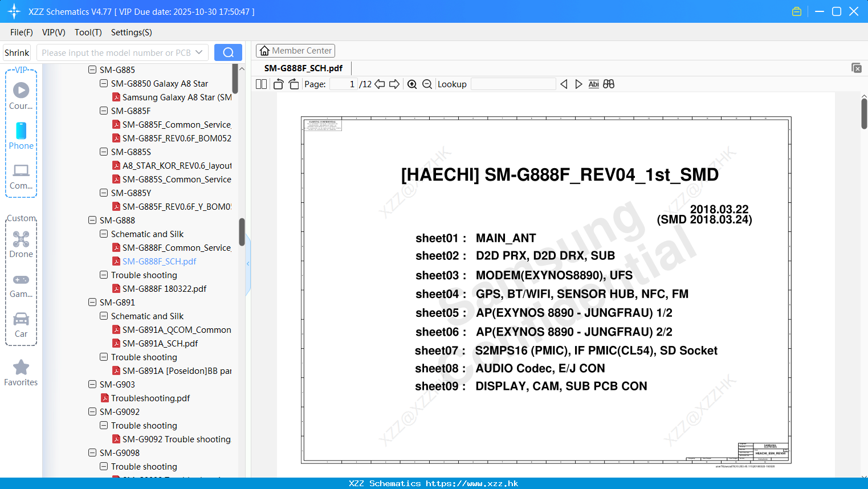Open Troubleshooting.pdf under SM-G903
The height and width of the screenshot is (489, 868).
(150, 398)
